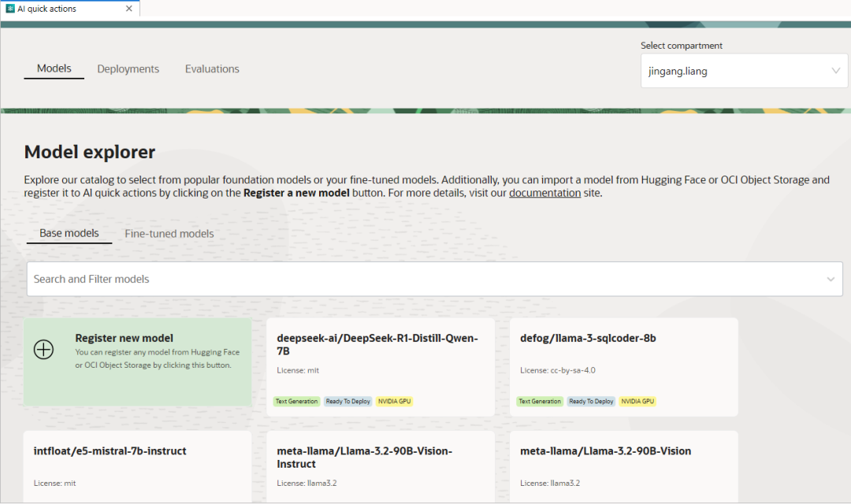Click 'License: cc-by-sa-4.0' text
This screenshot has height=504, width=851.
pos(557,371)
